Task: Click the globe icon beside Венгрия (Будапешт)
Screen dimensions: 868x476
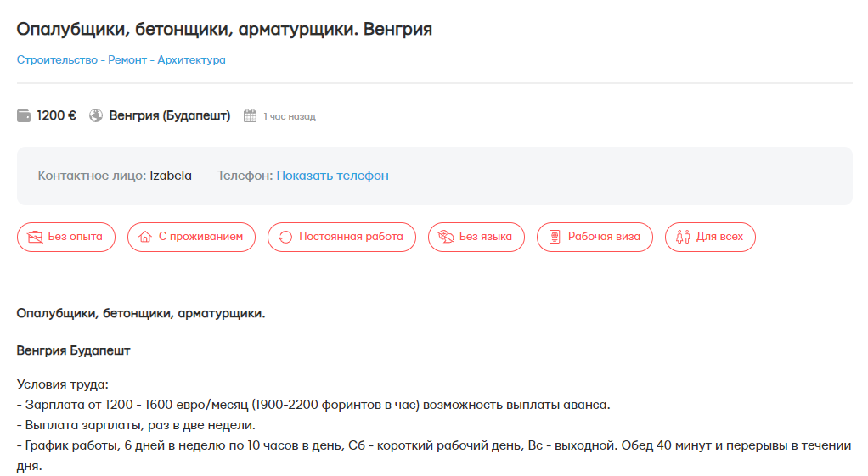Action: (x=96, y=116)
